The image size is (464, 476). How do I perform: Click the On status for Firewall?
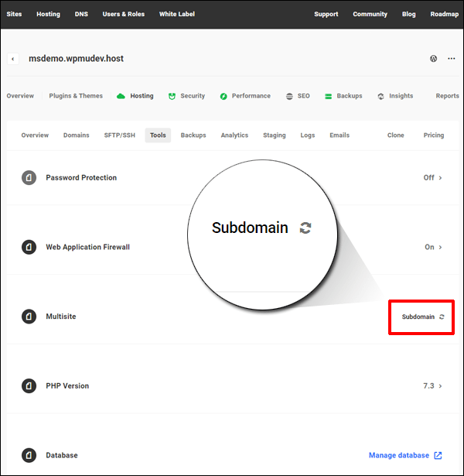[429, 247]
